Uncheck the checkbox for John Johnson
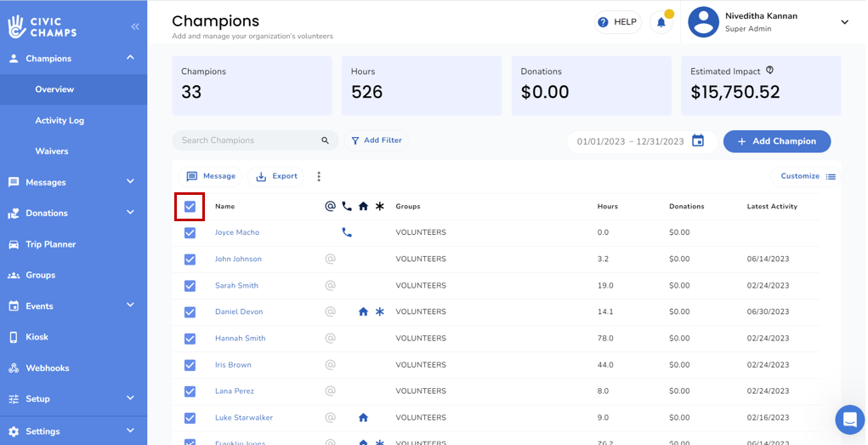The height and width of the screenshot is (445, 868). click(190, 260)
